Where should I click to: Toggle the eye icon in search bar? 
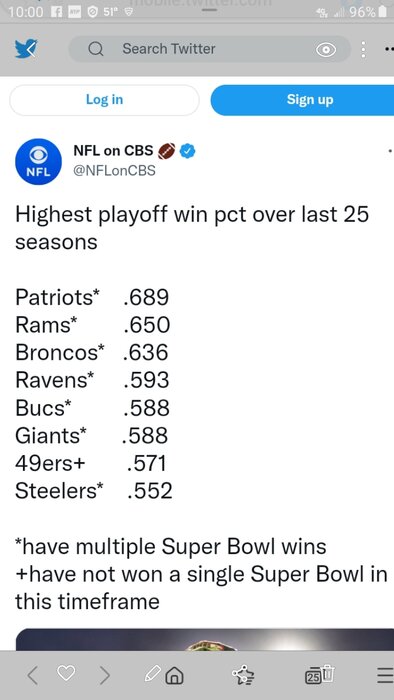(x=326, y=50)
